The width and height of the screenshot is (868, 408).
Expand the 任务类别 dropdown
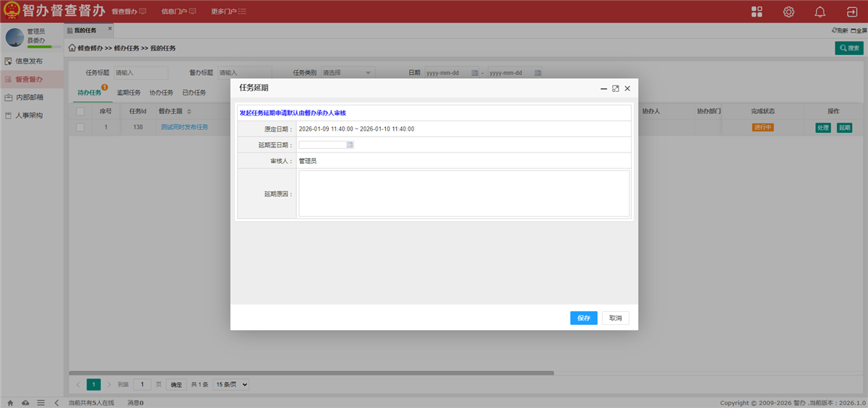(x=347, y=73)
